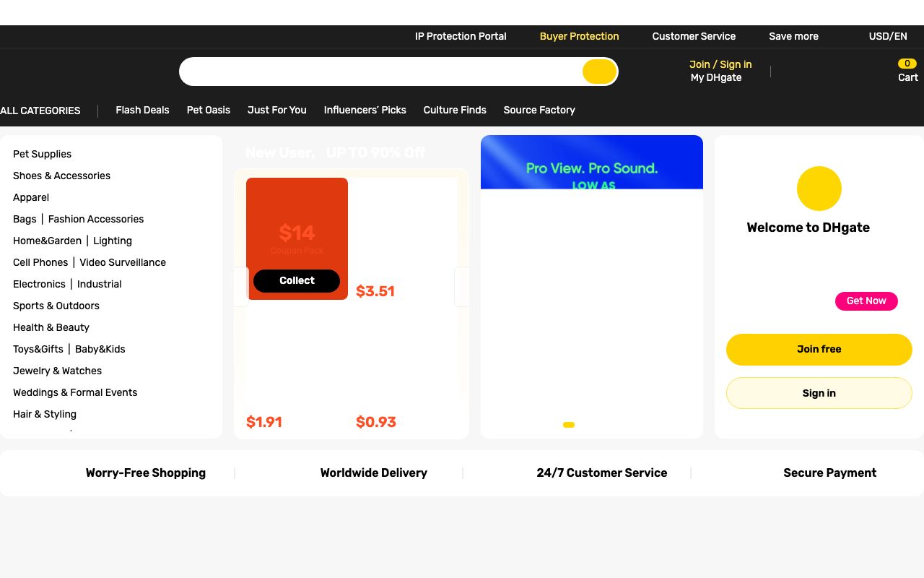This screenshot has width=924, height=578.
Task: Click the Sign in button in welcome panel
Action: 819,393
